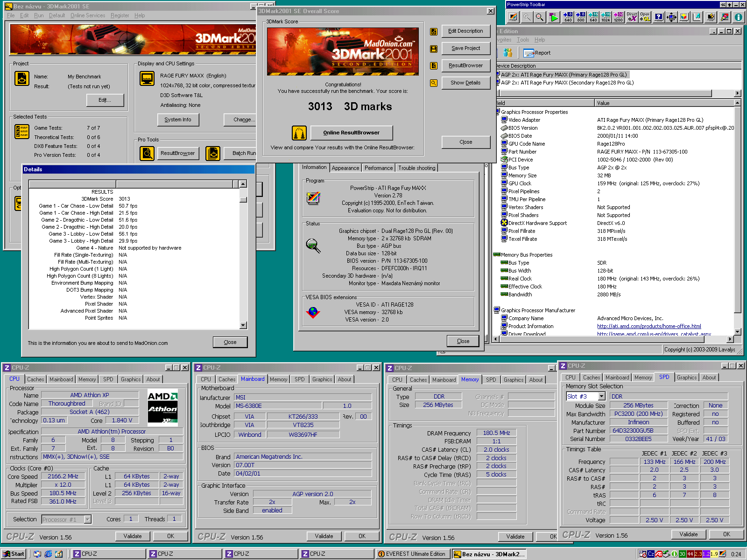Click the green info icon in PowerStrip toolbar
Screen dimensions: 747x560
(738, 17)
